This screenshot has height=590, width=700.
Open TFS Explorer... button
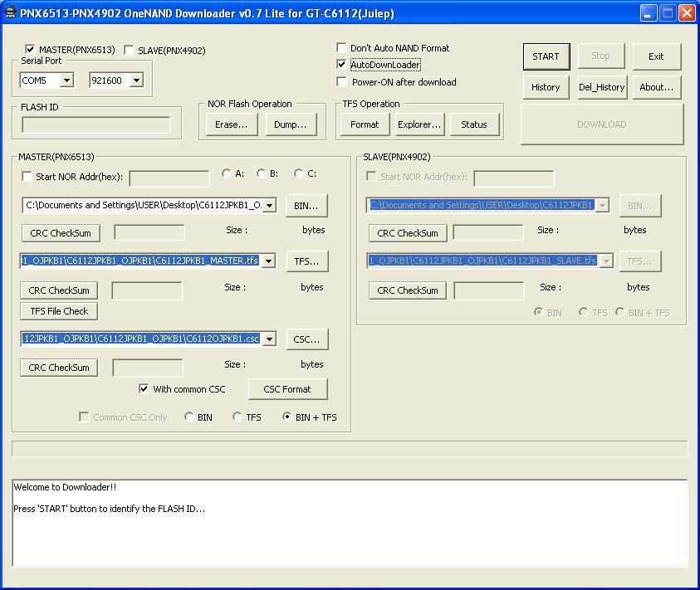(419, 124)
